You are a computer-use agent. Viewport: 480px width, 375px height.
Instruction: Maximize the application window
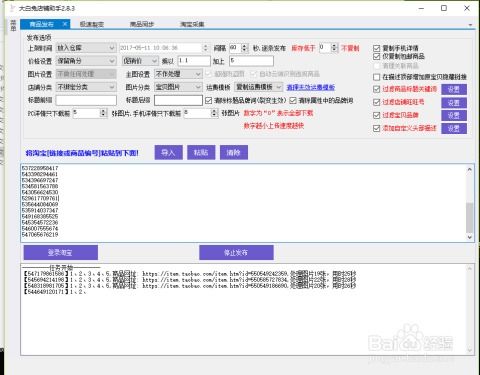[x=444, y=8]
